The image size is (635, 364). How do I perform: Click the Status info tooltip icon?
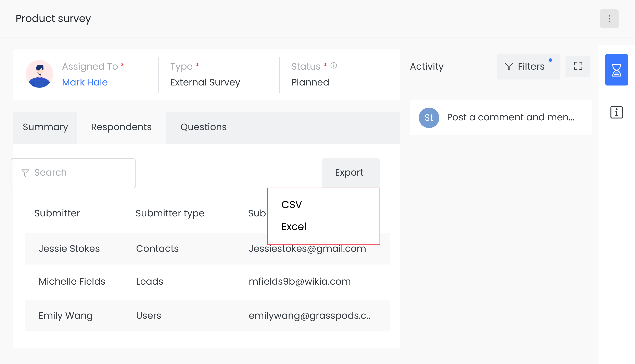[x=333, y=66]
